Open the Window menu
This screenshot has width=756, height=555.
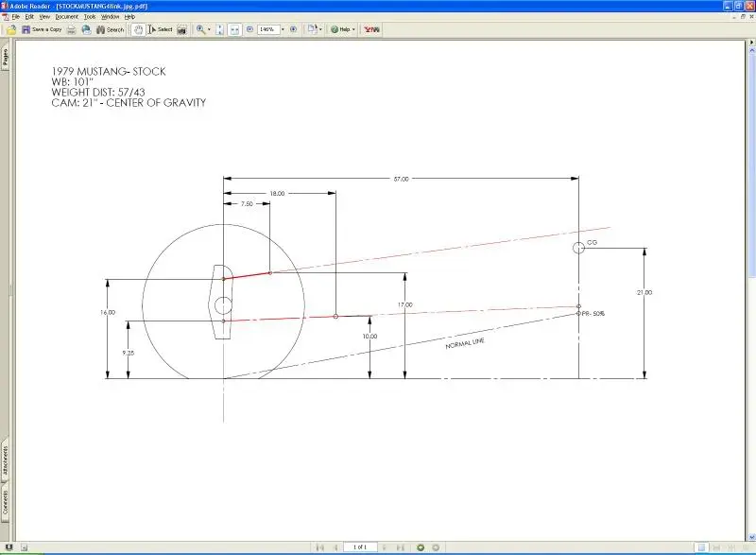point(110,17)
